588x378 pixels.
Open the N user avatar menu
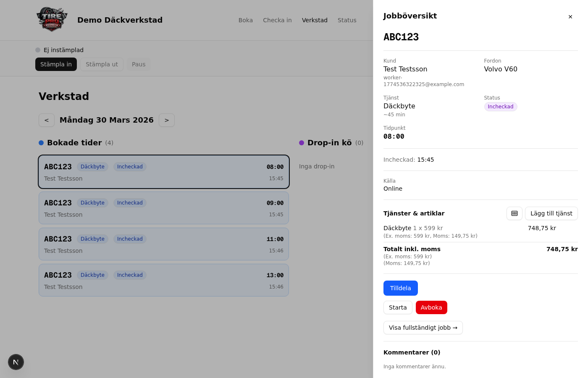(x=16, y=362)
